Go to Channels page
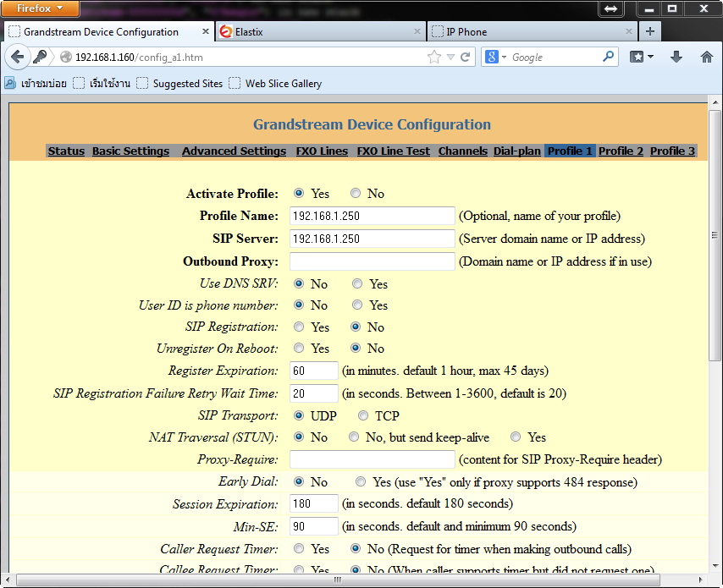 tap(463, 151)
